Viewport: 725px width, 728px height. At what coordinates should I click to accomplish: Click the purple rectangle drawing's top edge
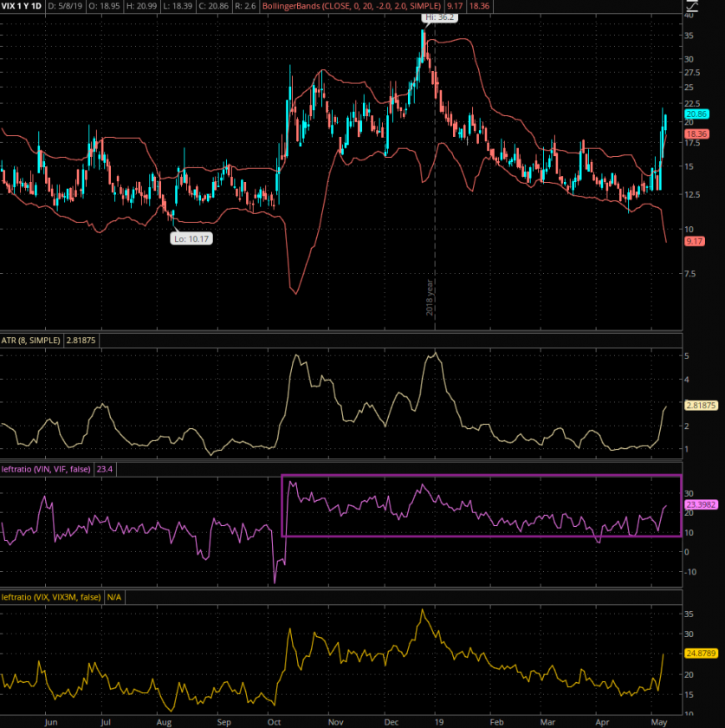(481, 476)
